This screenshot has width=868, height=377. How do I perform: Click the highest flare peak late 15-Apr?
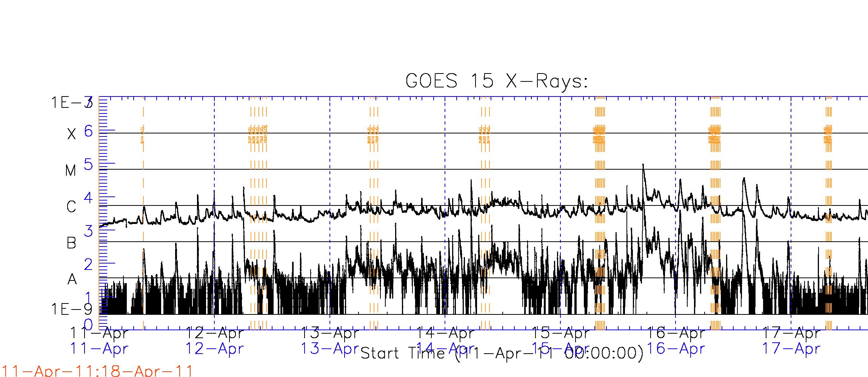(x=643, y=165)
